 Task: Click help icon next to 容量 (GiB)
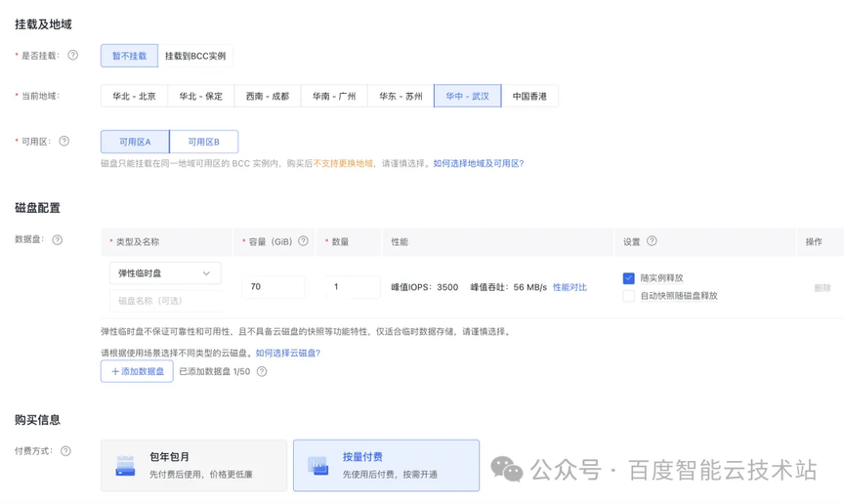pos(304,241)
